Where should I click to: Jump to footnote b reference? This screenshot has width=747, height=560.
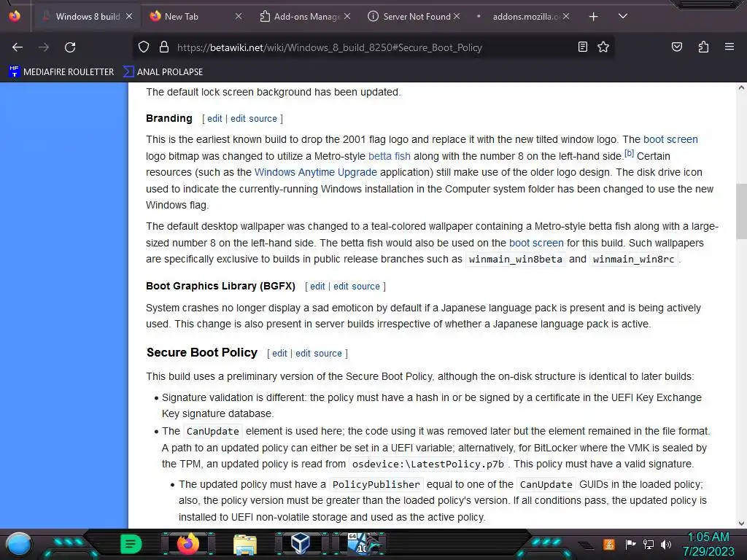pyautogui.click(x=629, y=153)
